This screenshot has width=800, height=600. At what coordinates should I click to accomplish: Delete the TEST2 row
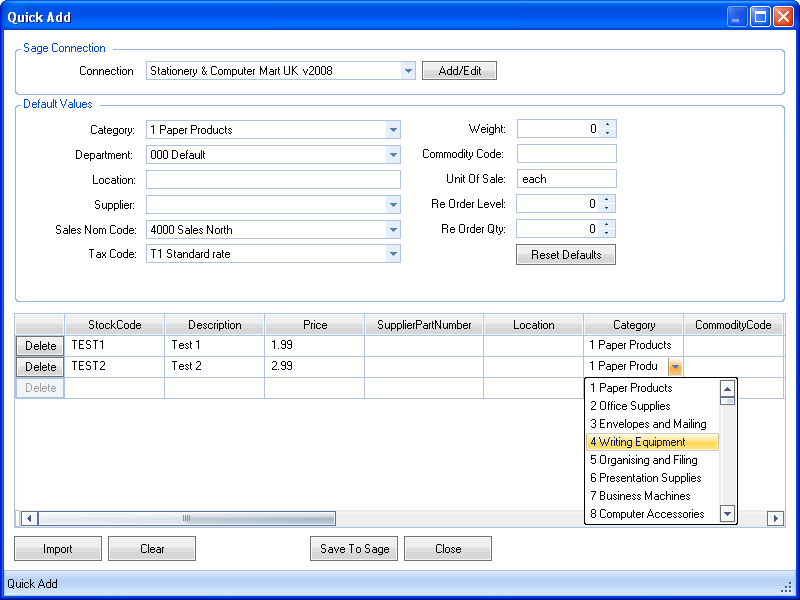pos(40,367)
